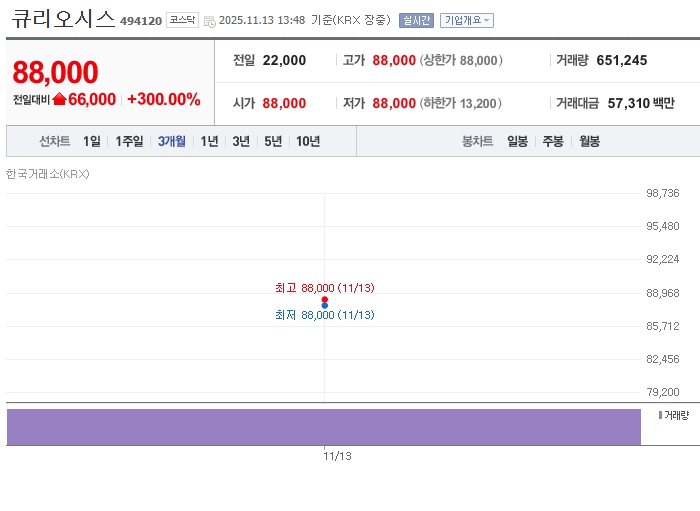The height and width of the screenshot is (511, 700).
Task: Switch to 주봉 candlestick chart
Action: (553, 141)
